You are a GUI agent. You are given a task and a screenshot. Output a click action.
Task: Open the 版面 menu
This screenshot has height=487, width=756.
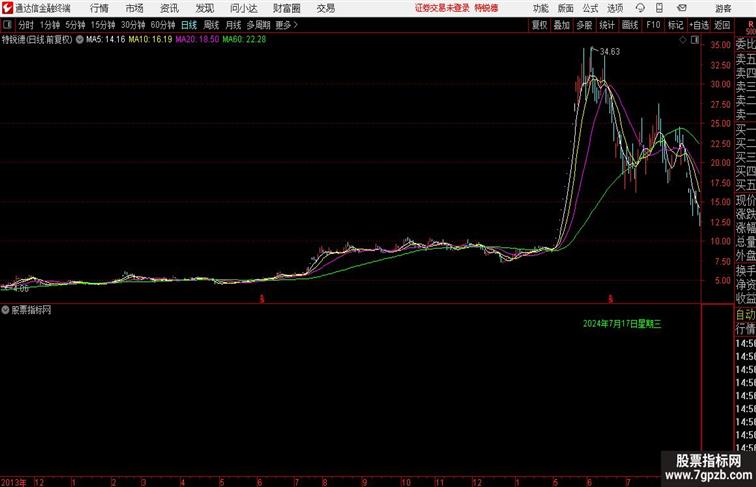pos(566,8)
